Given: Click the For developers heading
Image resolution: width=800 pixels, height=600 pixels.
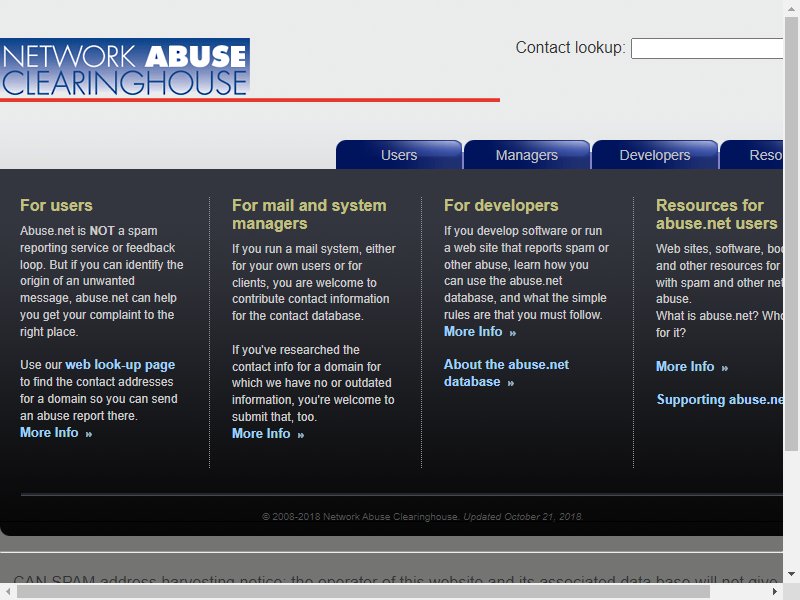Looking at the screenshot, I should [501, 205].
